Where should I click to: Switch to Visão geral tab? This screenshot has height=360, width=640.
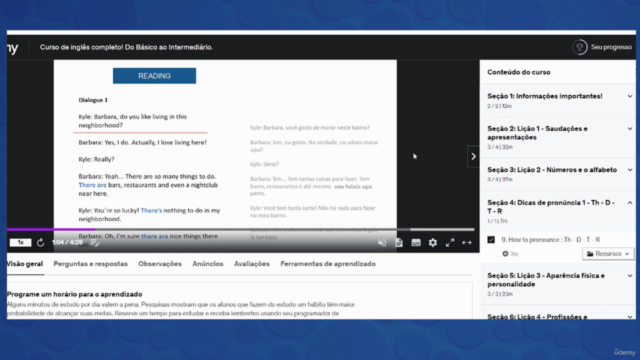pos(25,264)
